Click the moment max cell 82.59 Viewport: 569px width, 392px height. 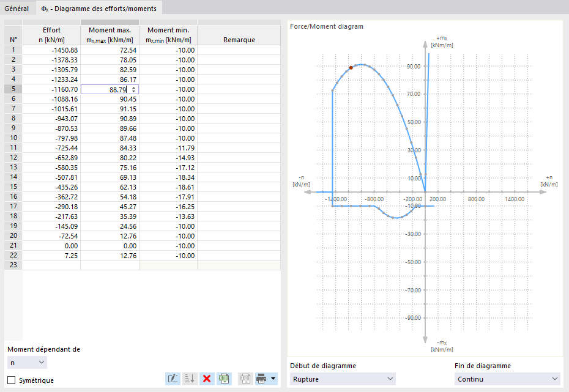coord(110,70)
